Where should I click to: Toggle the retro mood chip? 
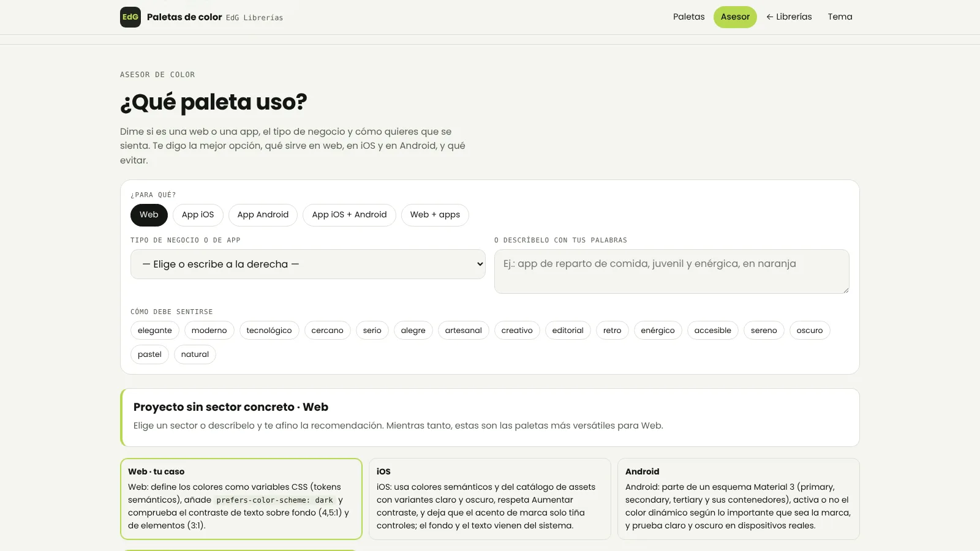pos(612,331)
